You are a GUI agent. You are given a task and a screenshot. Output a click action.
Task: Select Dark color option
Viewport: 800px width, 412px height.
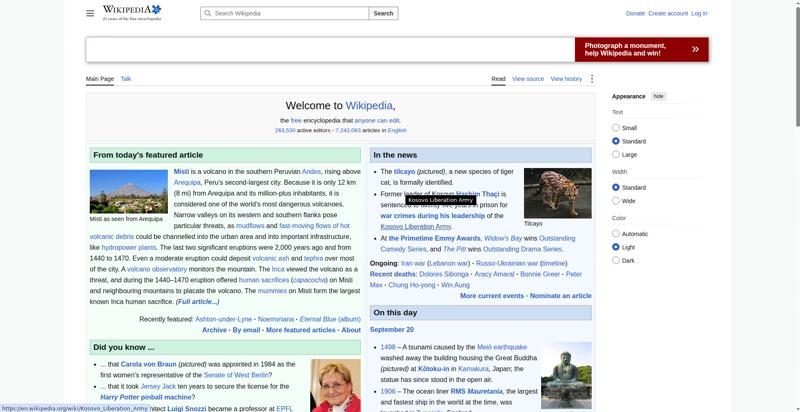point(616,261)
